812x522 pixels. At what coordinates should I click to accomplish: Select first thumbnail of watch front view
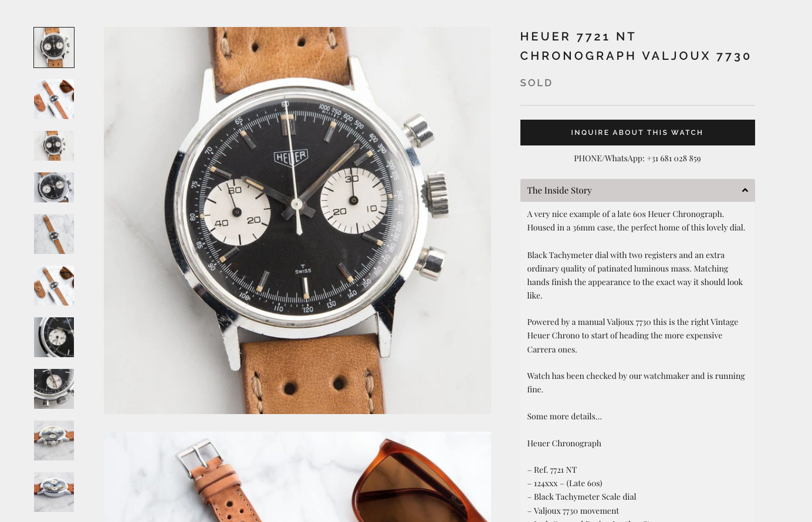coord(54,48)
